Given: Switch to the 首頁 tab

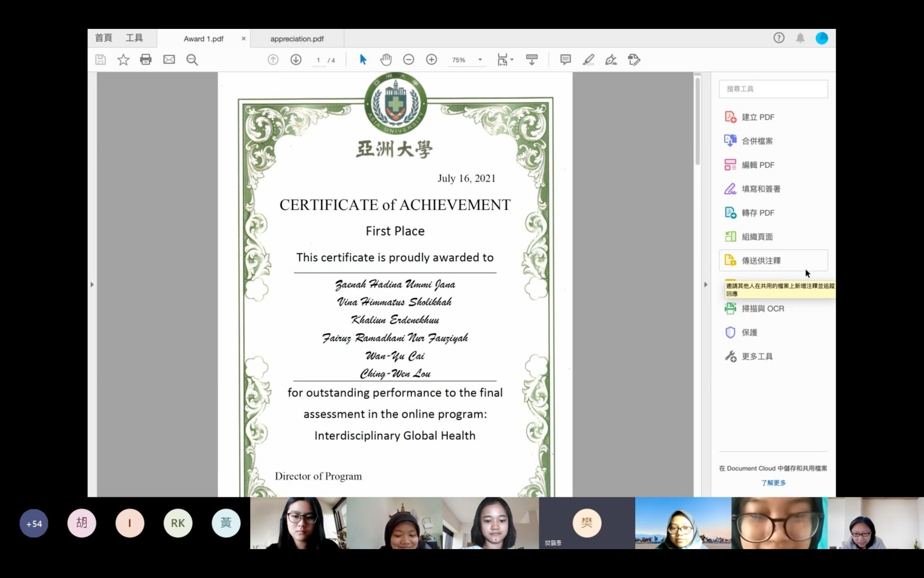Looking at the screenshot, I should pyautogui.click(x=103, y=38).
